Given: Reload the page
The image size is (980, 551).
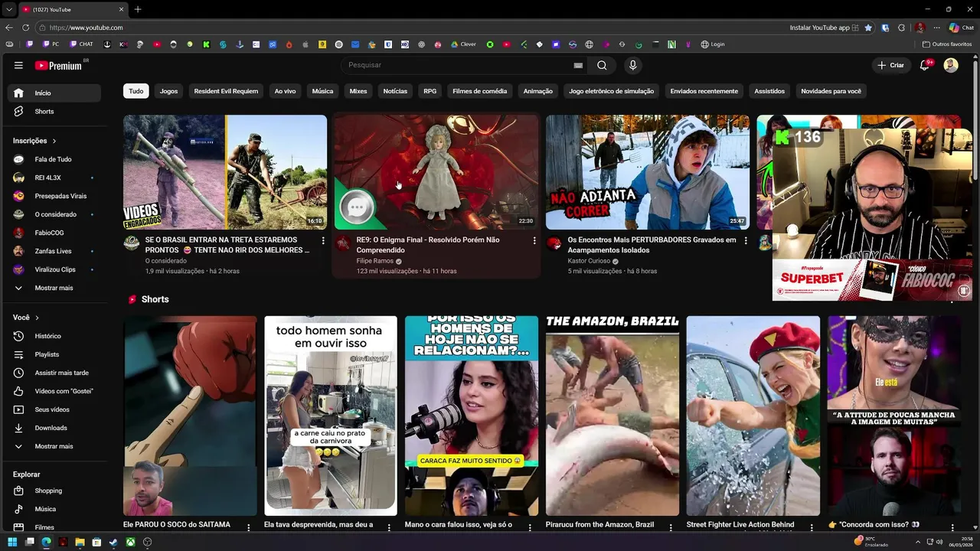Looking at the screenshot, I should pyautogui.click(x=25, y=28).
